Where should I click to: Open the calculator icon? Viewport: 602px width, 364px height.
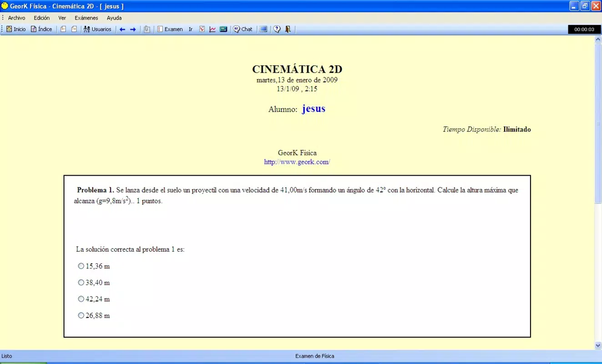pyautogui.click(x=223, y=29)
